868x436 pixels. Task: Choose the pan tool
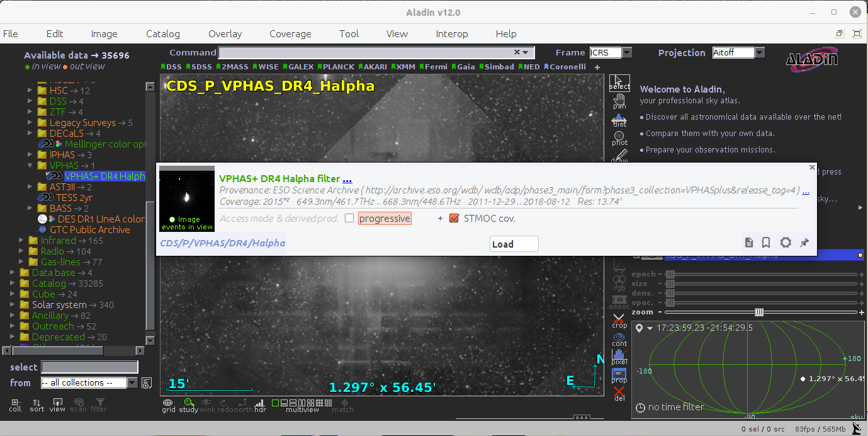coord(619,101)
